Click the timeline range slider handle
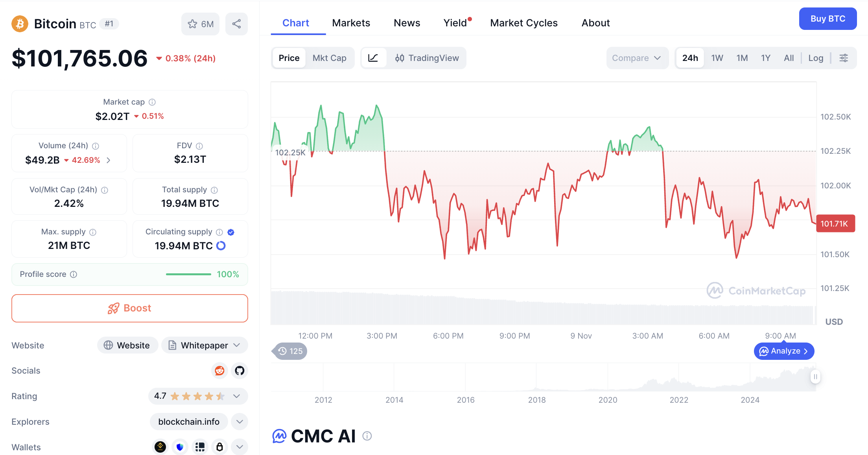Viewport: 868px width, 455px height. [x=815, y=377]
